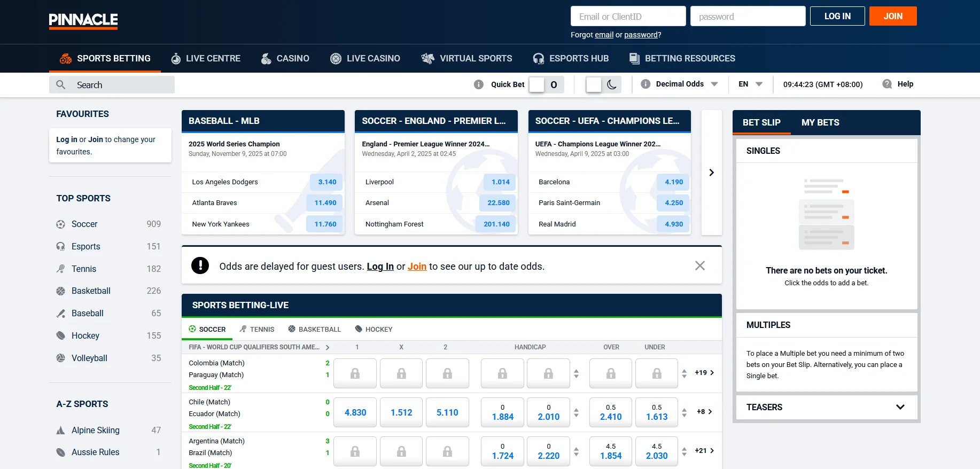Click the Liverpool 1.014 odds

(500, 182)
